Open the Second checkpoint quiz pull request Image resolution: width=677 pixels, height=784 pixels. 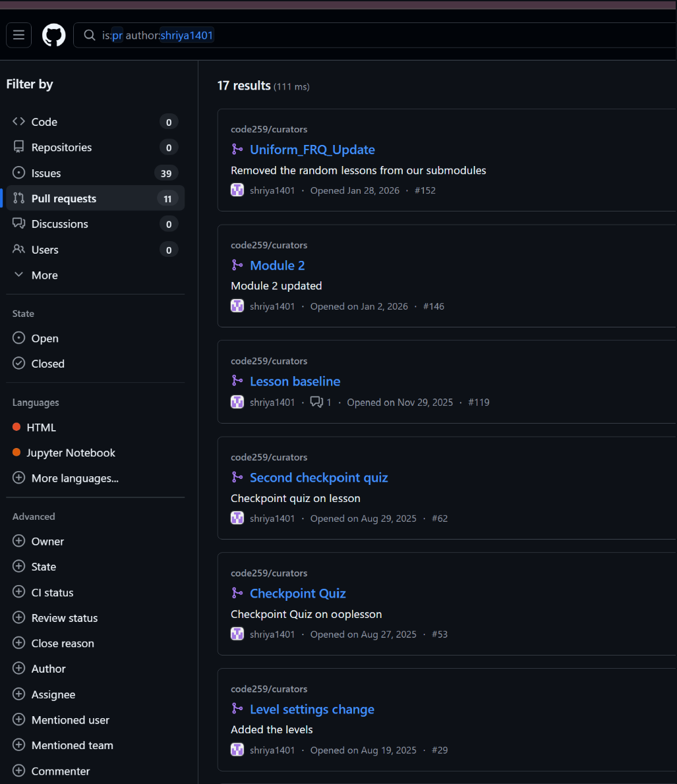pos(318,478)
